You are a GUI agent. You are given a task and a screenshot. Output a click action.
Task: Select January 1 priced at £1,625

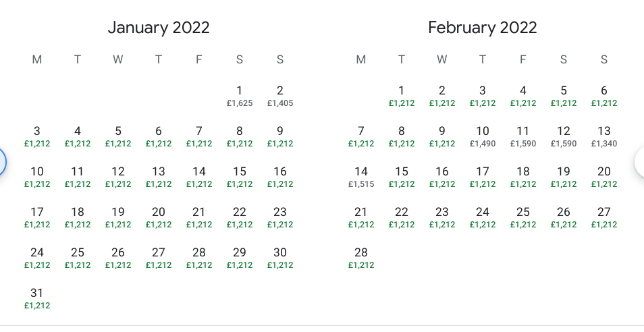(x=240, y=96)
